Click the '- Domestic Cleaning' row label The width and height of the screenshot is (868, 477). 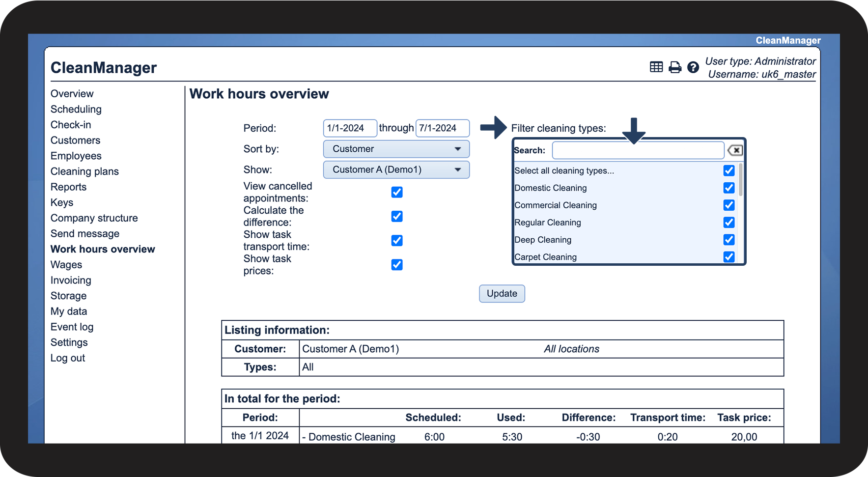point(349,437)
